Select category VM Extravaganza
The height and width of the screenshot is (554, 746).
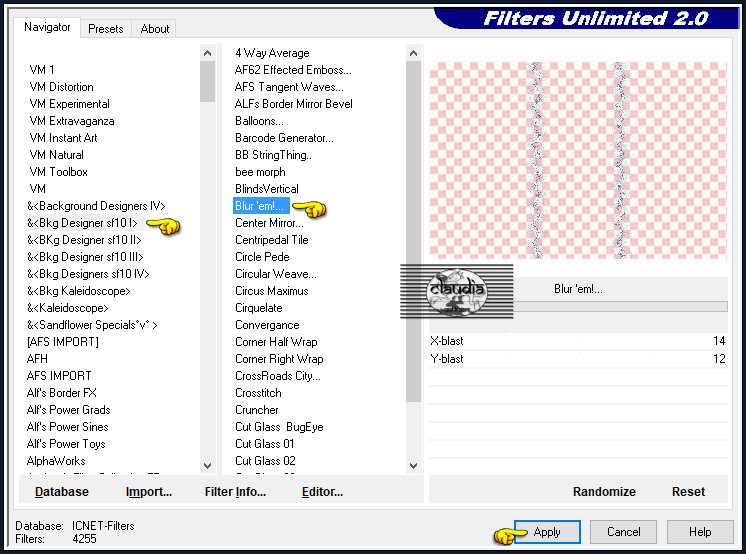pos(72,121)
